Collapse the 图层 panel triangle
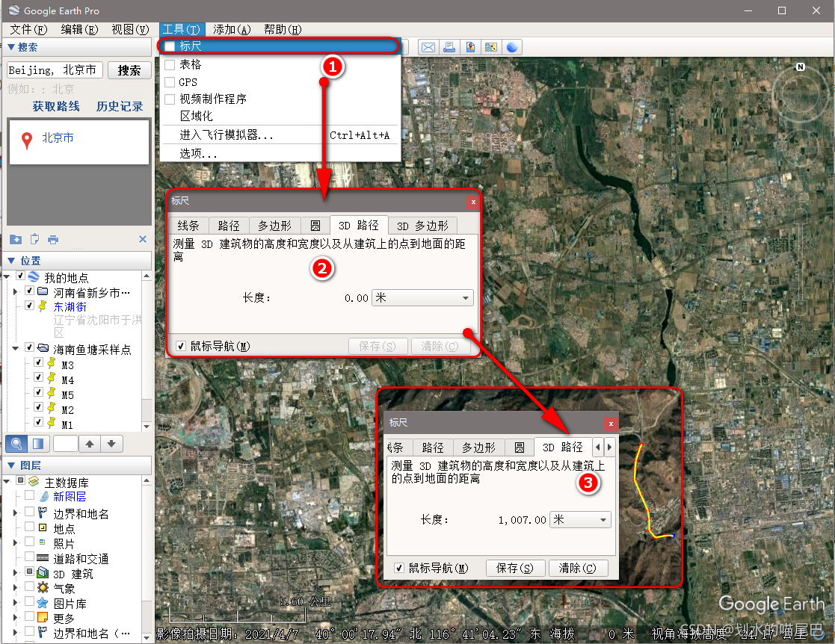 coord(10,465)
